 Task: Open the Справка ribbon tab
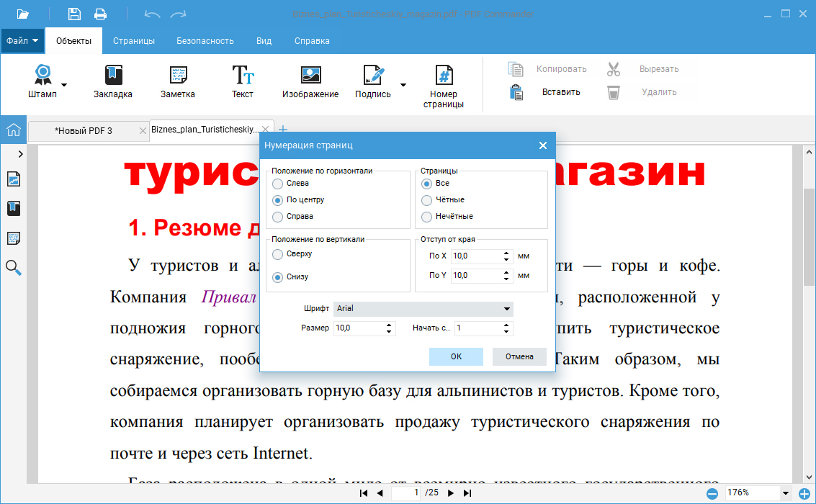click(312, 40)
